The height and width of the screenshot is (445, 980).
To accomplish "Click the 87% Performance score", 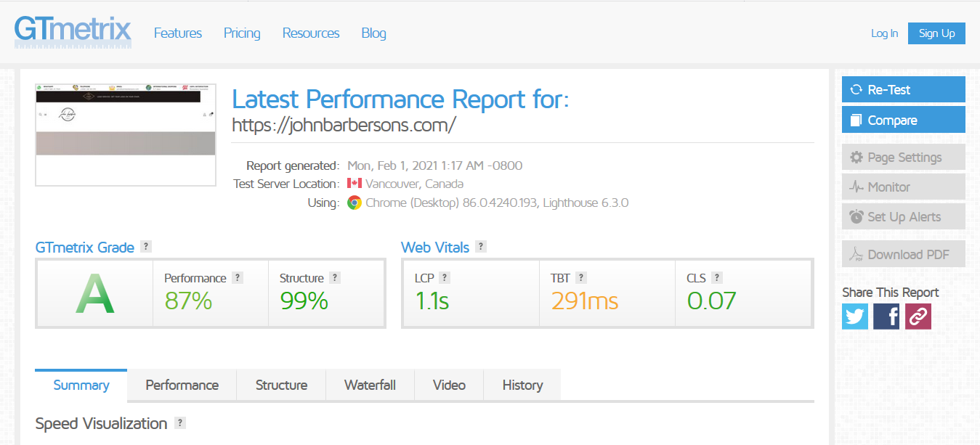I will 188,301.
